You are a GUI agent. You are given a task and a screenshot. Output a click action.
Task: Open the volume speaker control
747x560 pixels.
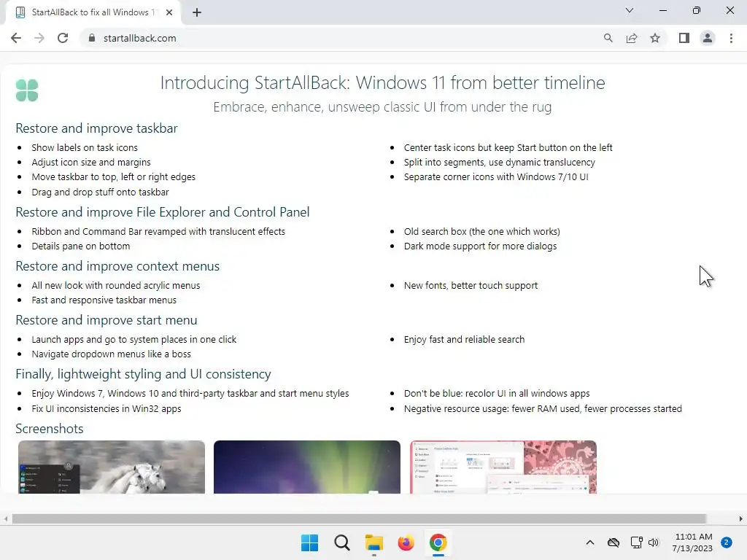(654, 542)
